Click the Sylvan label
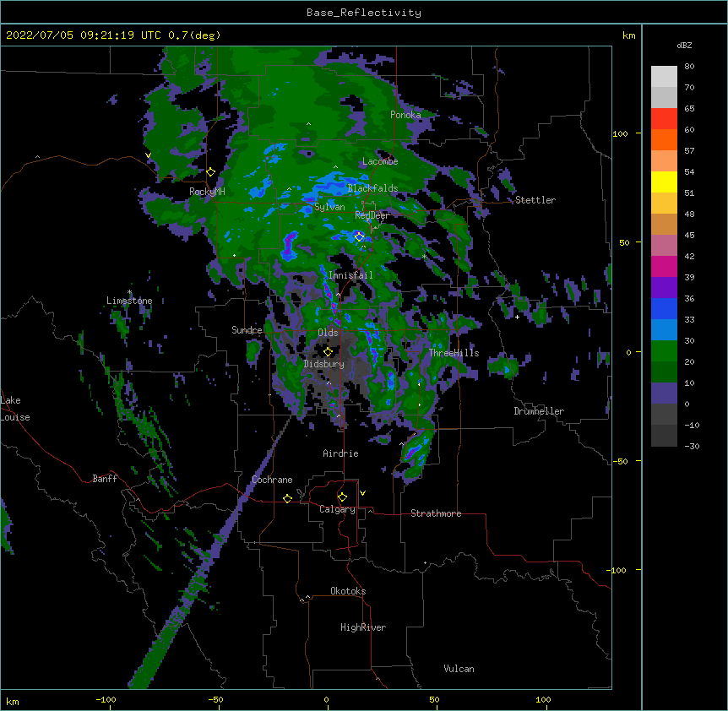Image resolution: width=728 pixels, height=711 pixels. (329, 207)
